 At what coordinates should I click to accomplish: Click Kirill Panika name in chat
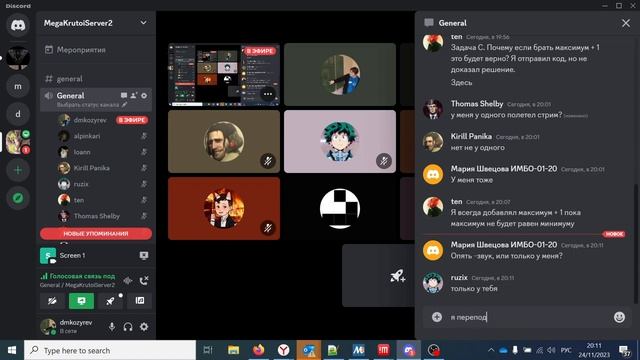(471, 136)
